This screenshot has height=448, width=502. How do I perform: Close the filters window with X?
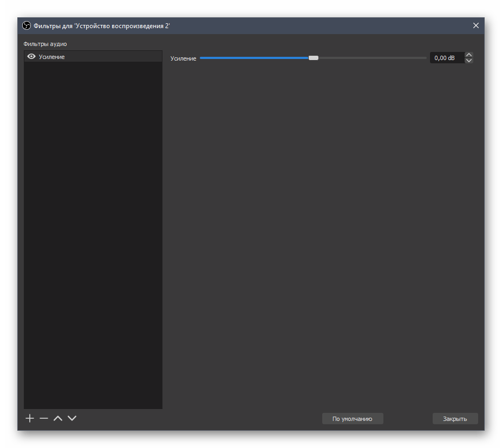coord(476,25)
